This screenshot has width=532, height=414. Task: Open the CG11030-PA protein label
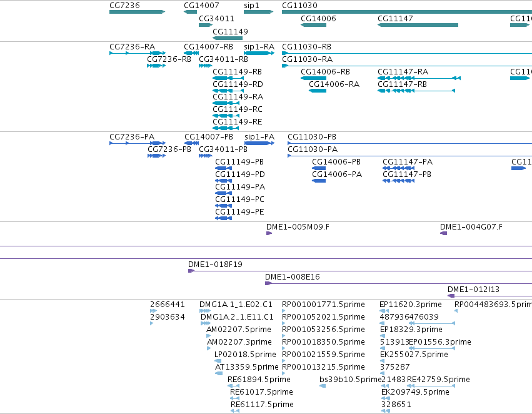click(x=313, y=149)
